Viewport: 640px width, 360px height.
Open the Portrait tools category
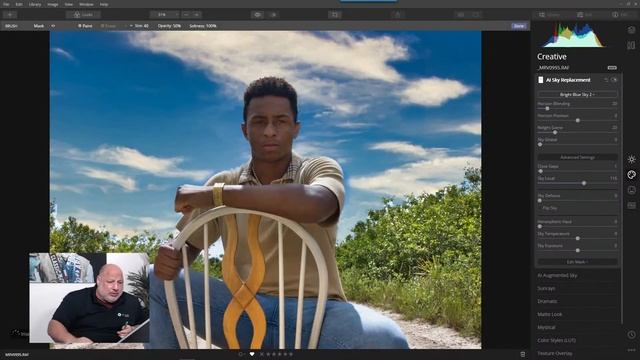[x=631, y=190]
